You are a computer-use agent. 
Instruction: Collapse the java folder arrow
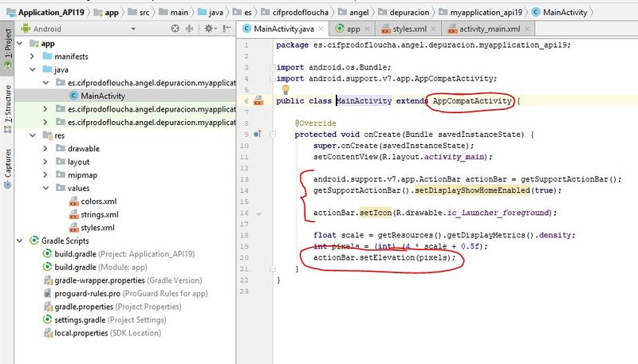pos(32,69)
